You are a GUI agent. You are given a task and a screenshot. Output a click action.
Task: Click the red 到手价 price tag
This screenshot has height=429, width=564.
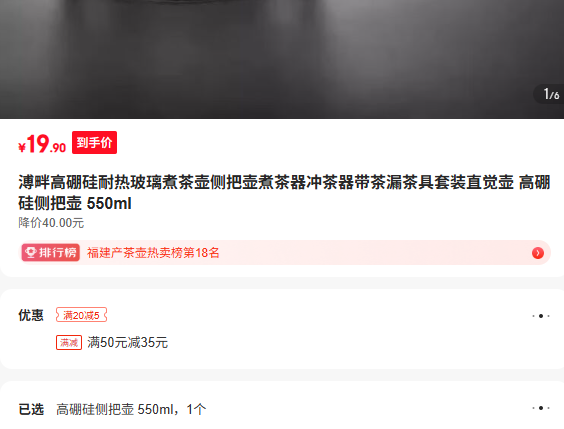click(94, 142)
